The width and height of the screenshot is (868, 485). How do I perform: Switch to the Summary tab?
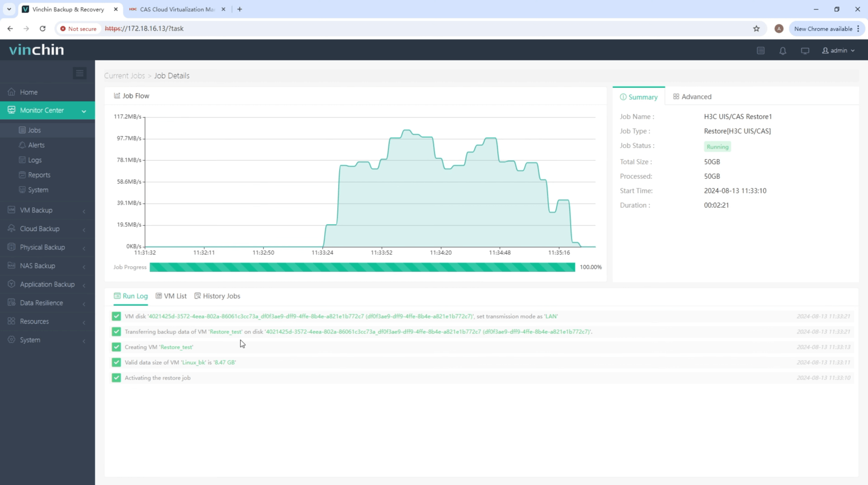[638, 97]
